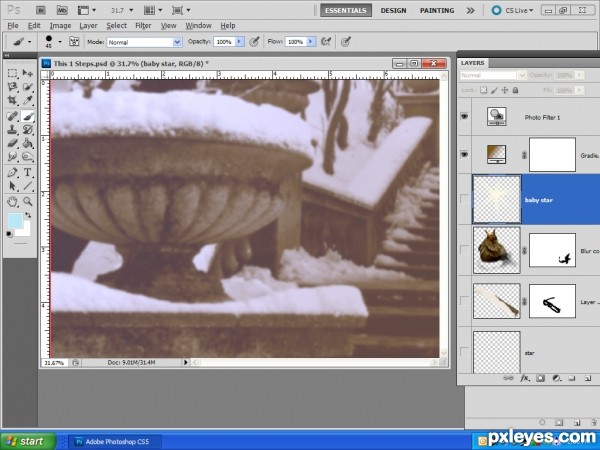600x450 pixels.
Task: Select the Eraser tool
Action: tap(13, 143)
